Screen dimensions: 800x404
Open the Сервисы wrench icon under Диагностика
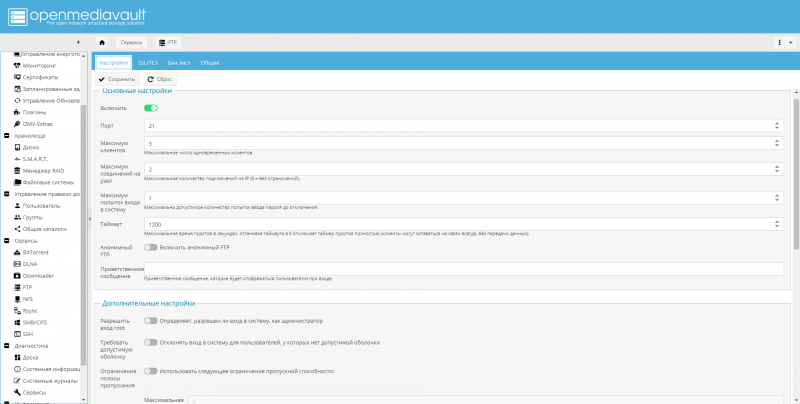pyautogui.click(x=17, y=393)
